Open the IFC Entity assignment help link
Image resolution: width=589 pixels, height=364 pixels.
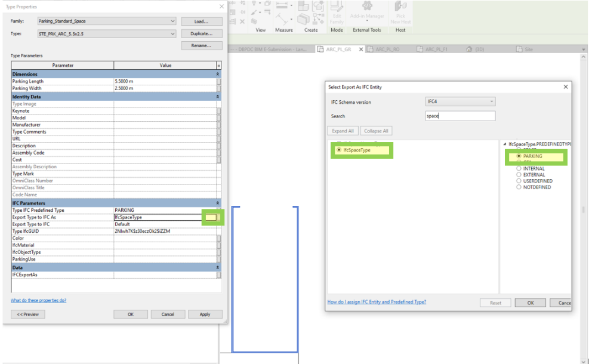tap(377, 303)
